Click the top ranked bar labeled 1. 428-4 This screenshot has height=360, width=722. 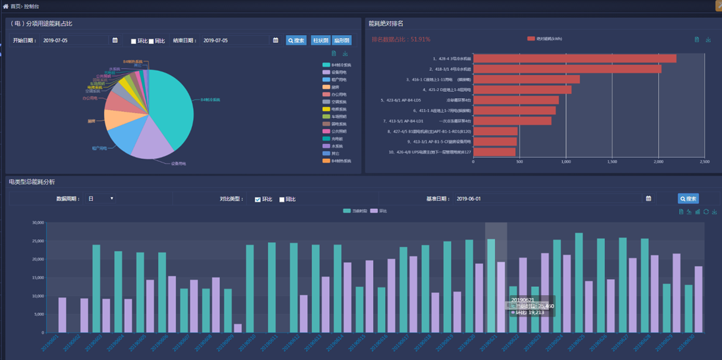click(x=575, y=58)
